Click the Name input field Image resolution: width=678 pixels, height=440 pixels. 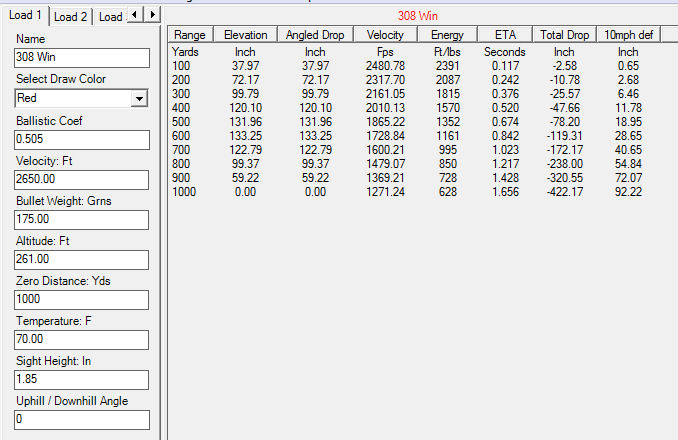(x=82, y=57)
